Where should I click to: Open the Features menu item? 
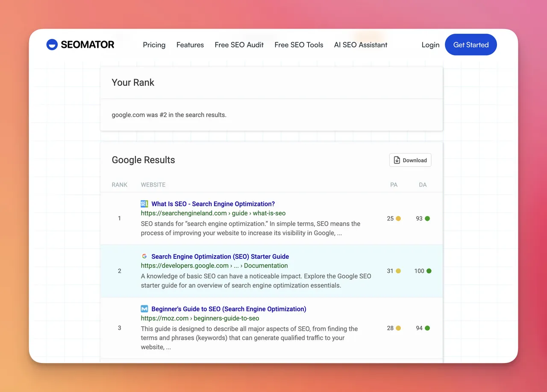click(190, 45)
